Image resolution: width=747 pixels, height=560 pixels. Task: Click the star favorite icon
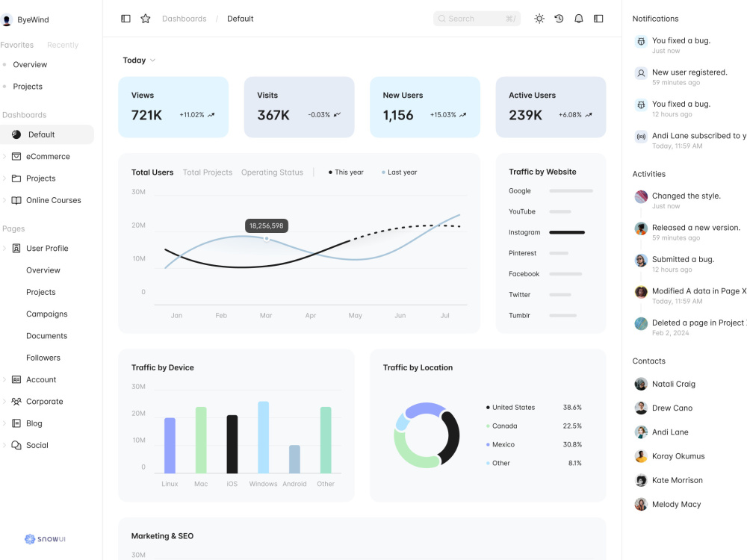pyautogui.click(x=146, y=19)
